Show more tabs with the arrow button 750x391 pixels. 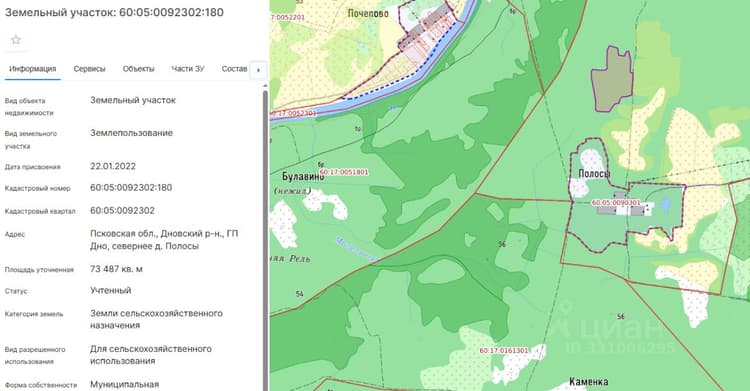coord(258,70)
